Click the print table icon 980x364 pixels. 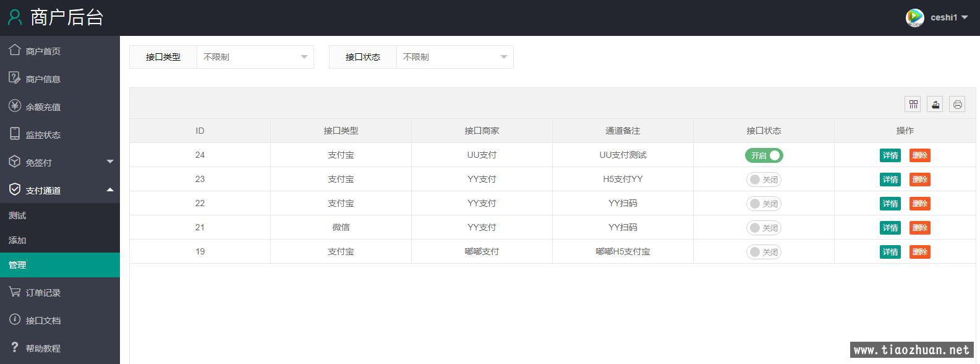957,104
